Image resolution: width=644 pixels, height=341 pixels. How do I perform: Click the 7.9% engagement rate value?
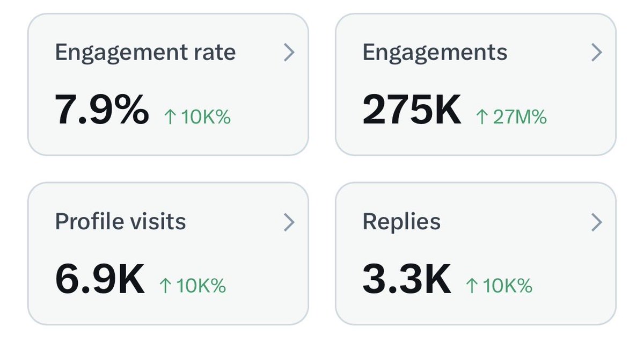102,109
